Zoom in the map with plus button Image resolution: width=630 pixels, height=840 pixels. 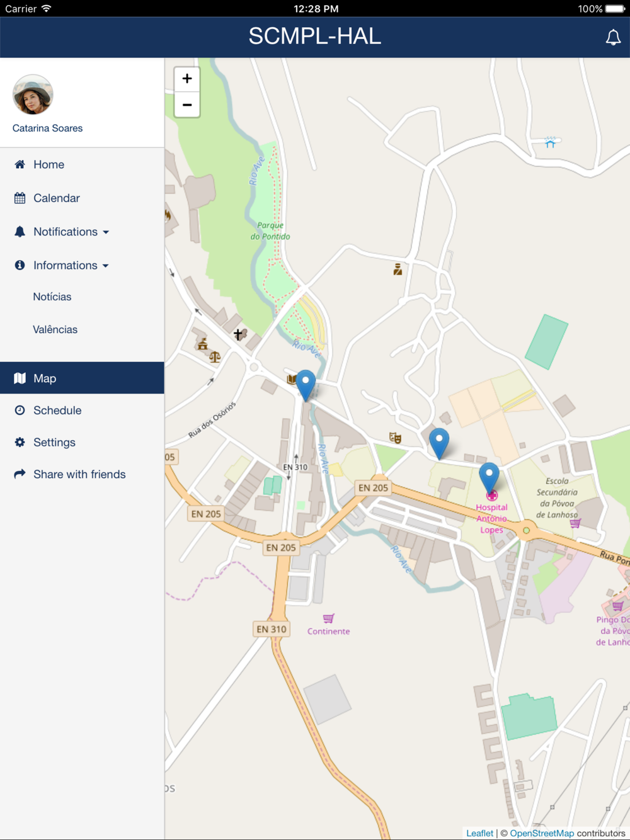point(187,79)
